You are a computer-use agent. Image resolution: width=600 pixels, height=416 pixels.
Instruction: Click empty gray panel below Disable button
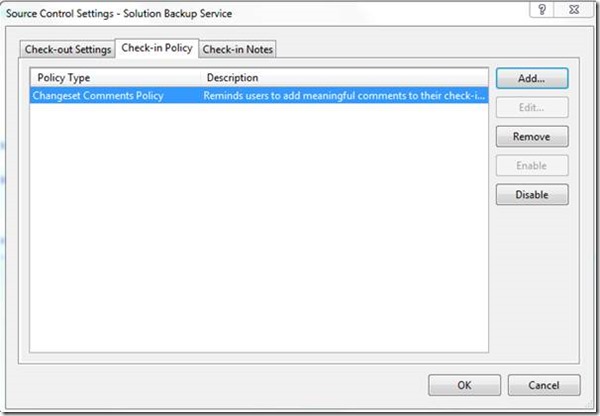click(534, 283)
